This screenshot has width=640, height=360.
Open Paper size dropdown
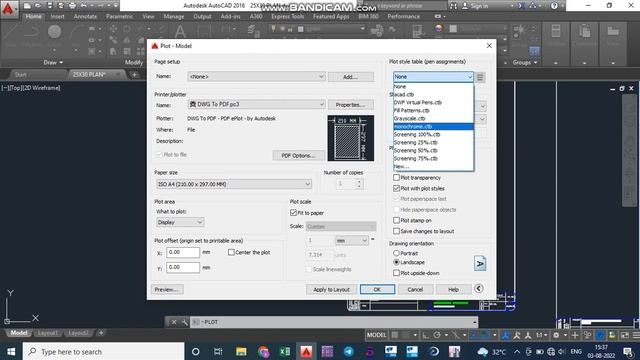pos(234,184)
